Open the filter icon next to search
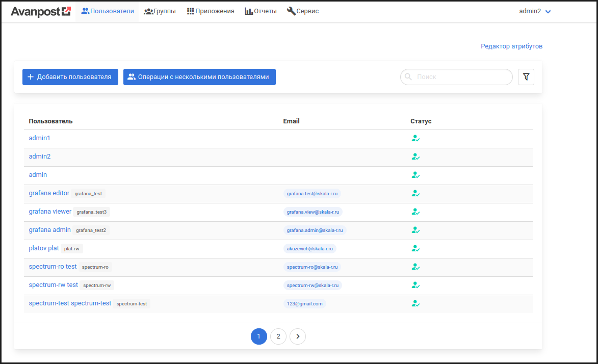The height and width of the screenshot is (364, 598). 526,77
